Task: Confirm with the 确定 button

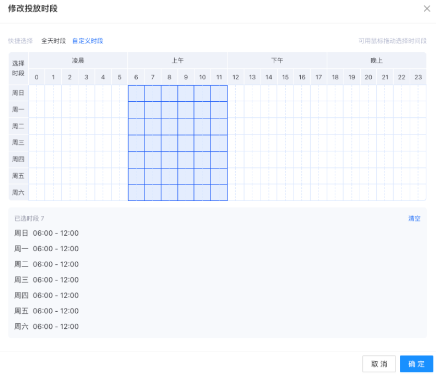Action: [x=416, y=364]
